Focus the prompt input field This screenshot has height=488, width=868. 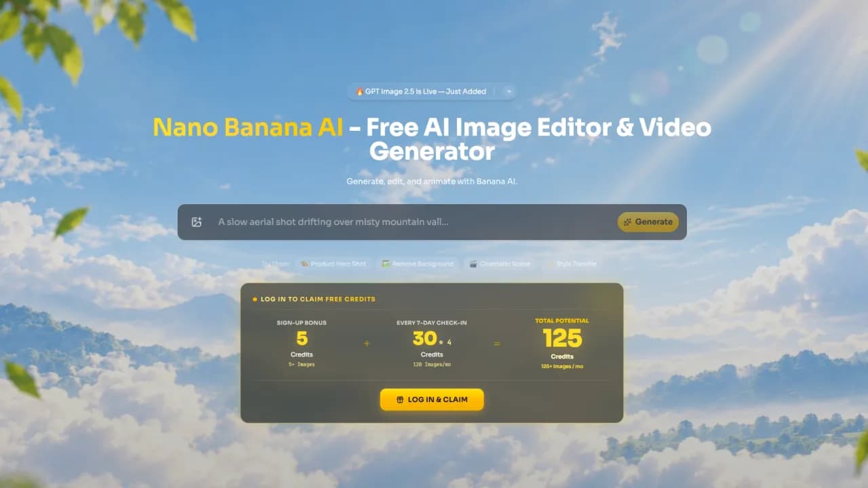click(x=414, y=222)
